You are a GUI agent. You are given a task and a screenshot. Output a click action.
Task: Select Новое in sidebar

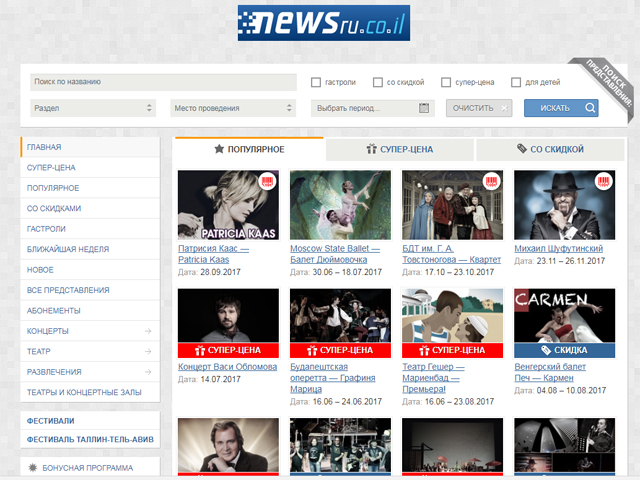[x=90, y=269]
